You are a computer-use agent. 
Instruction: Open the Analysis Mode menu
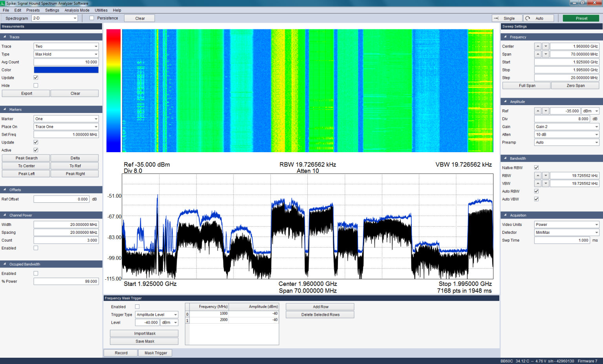(x=77, y=10)
